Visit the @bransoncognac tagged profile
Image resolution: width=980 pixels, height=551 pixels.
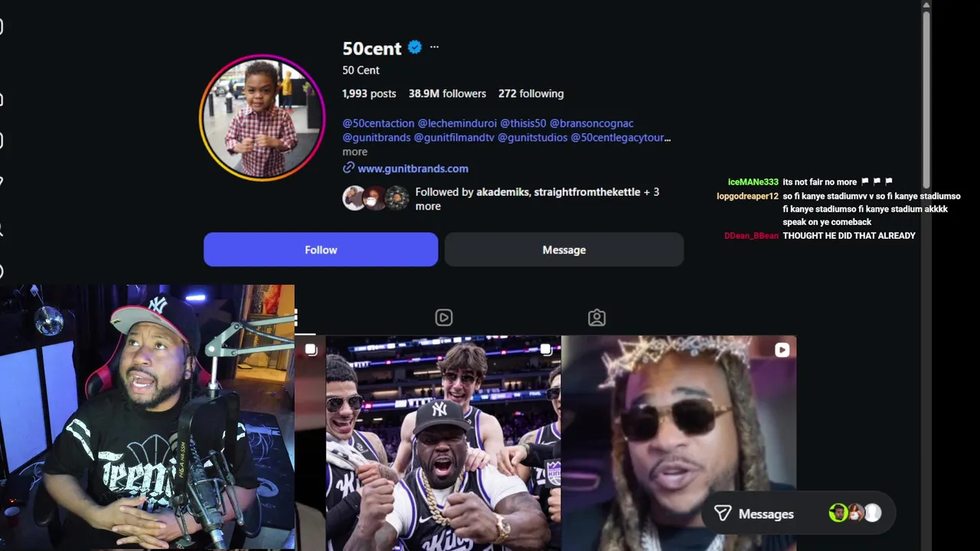(591, 123)
